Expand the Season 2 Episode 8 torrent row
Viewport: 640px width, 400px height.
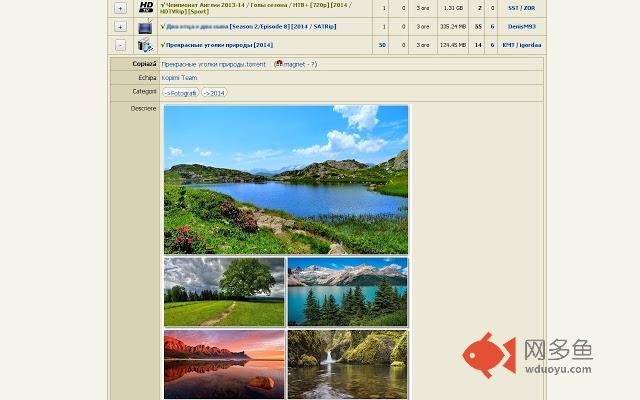point(120,27)
